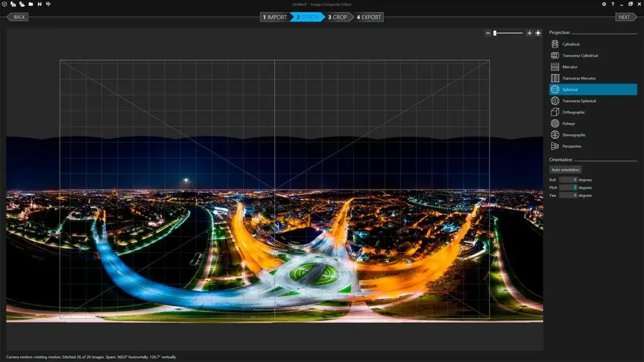The image size is (644, 362).
Task: Start a new panorama from images
Action: (13, 4)
